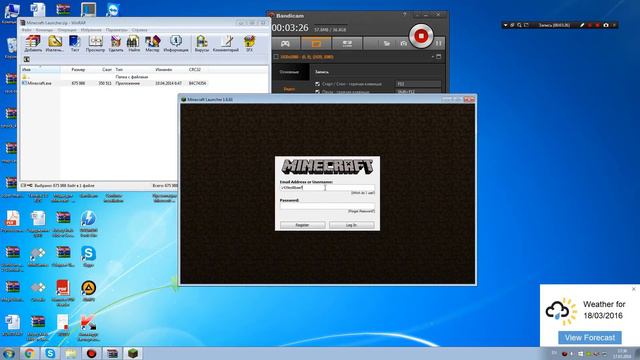Click the Log In button in Minecraft Launcher
The width and height of the screenshot is (640, 360).
coord(351,225)
